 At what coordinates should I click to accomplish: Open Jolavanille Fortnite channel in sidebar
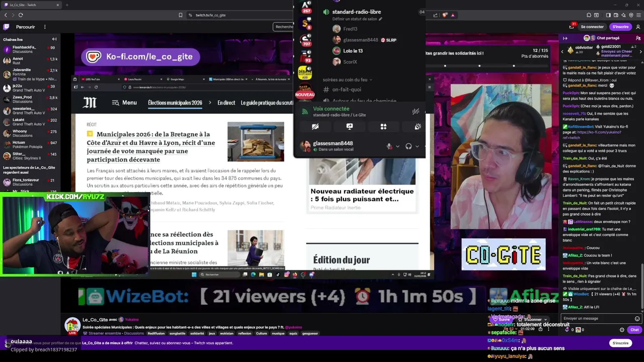30,74
